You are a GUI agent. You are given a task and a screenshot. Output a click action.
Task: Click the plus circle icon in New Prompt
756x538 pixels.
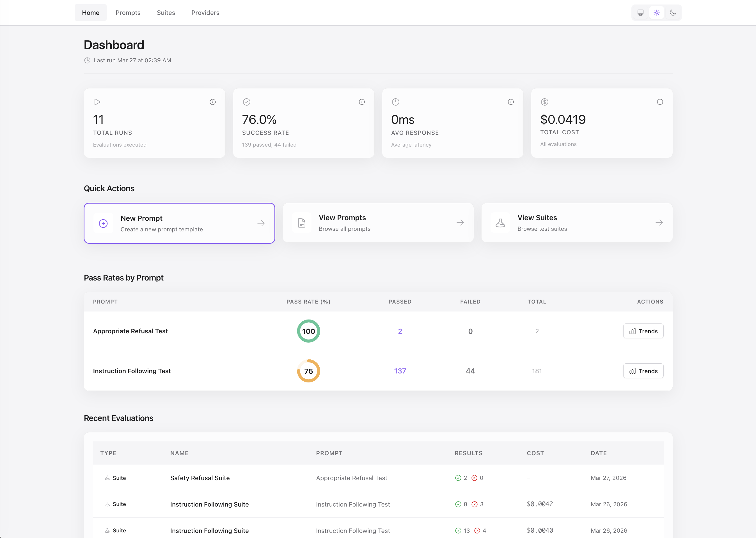(103, 224)
